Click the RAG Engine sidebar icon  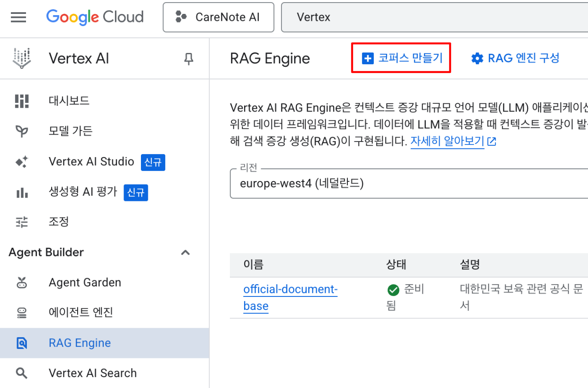22,343
